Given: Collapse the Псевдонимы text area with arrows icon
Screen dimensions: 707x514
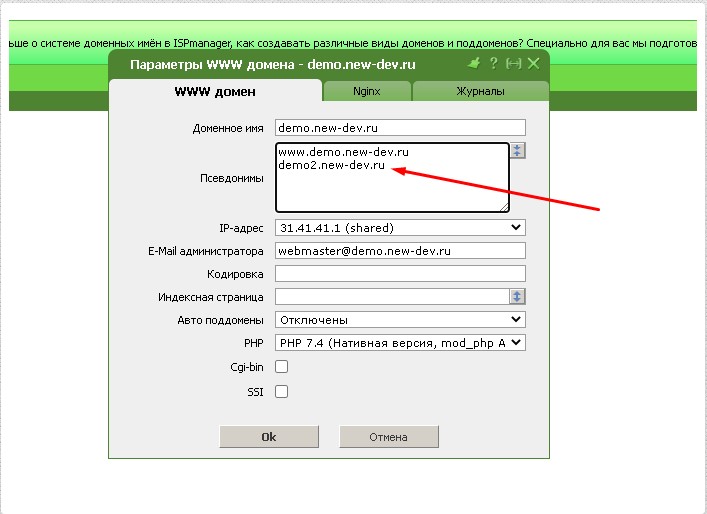Looking at the screenshot, I should tap(517, 151).
